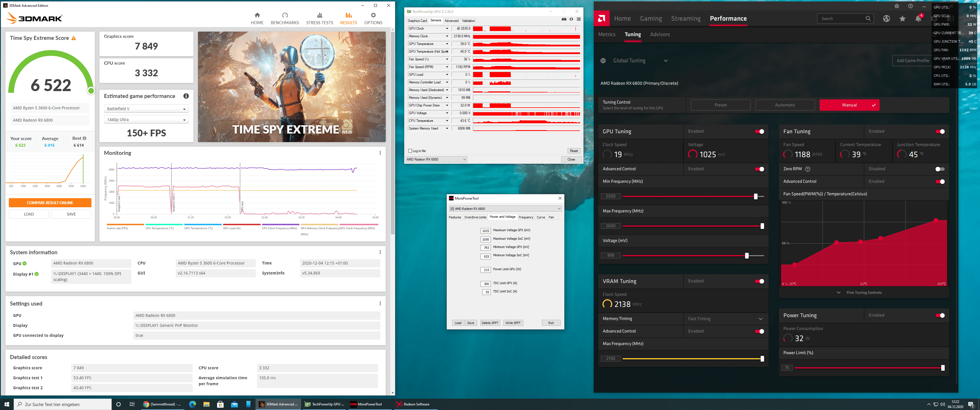Open 3DMark Stress Tests section
Viewport: 980px width, 410px height.
[320, 18]
